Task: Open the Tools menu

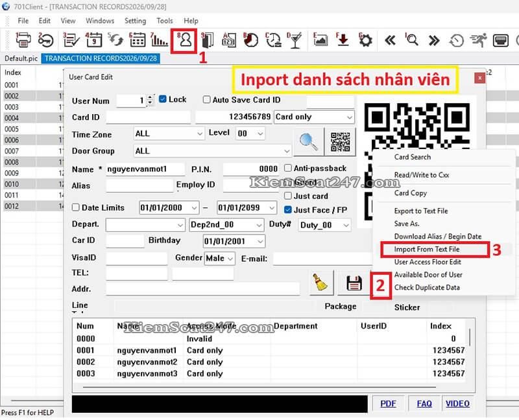Action: [165, 21]
